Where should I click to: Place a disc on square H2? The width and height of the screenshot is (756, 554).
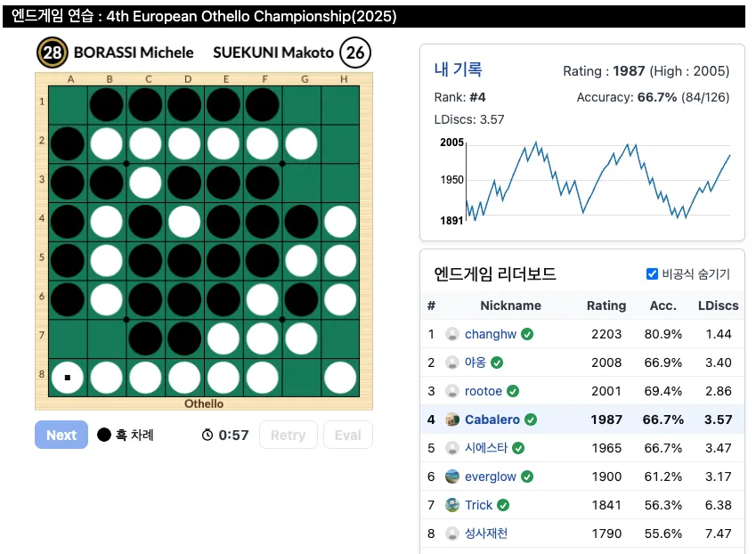[x=340, y=143]
